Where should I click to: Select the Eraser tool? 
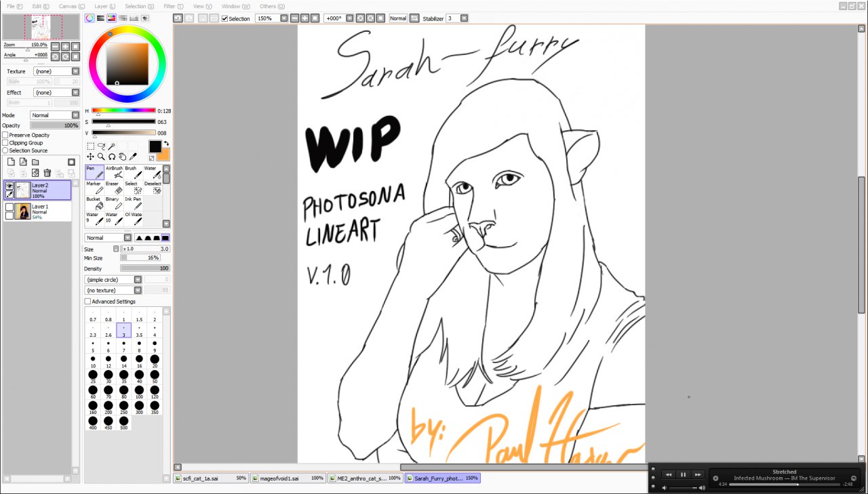(x=114, y=188)
